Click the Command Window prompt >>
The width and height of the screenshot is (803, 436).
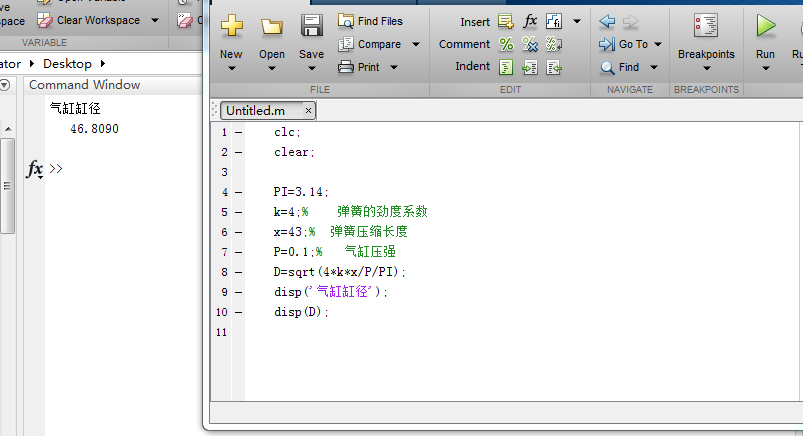click(x=56, y=169)
